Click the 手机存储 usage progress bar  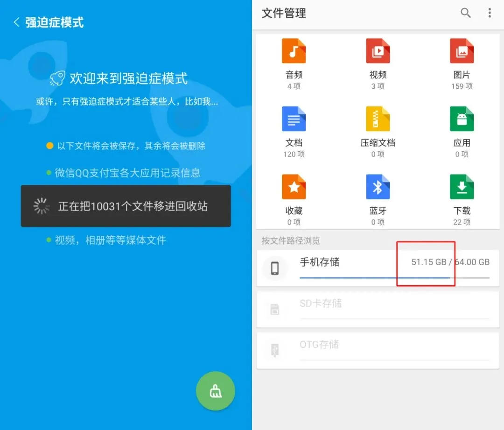pyautogui.click(x=394, y=277)
